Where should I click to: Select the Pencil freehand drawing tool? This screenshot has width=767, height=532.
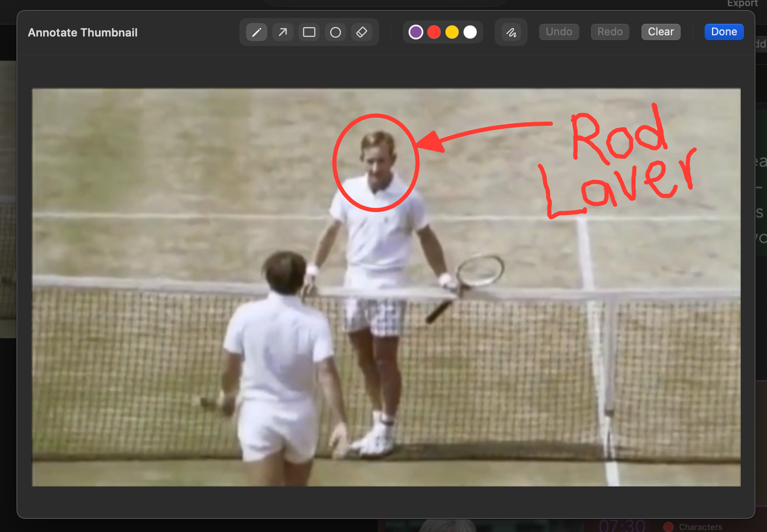pos(256,32)
